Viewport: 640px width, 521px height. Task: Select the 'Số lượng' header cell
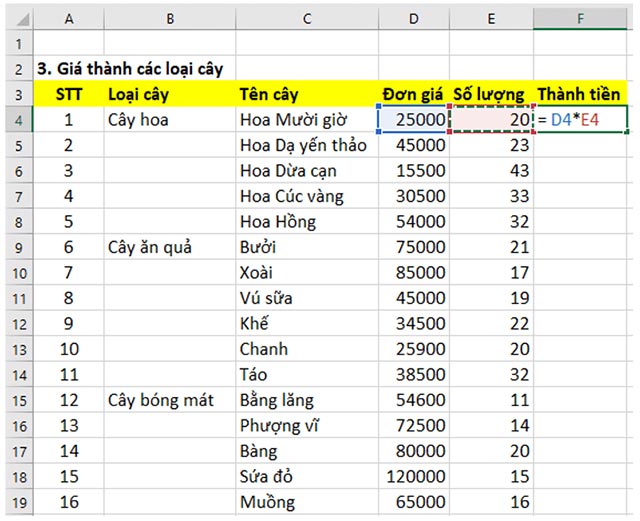tap(492, 94)
